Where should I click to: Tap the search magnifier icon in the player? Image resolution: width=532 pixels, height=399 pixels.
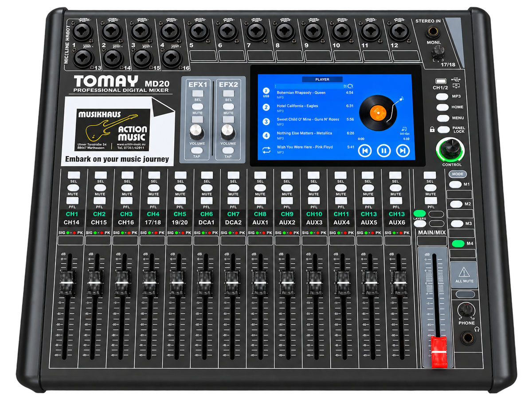tap(350, 86)
